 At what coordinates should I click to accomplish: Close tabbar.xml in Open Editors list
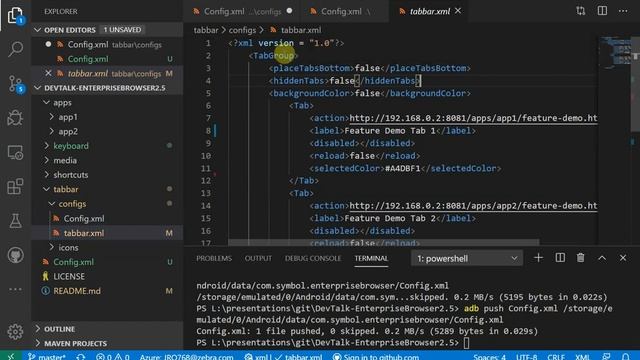tap(48, 73)
